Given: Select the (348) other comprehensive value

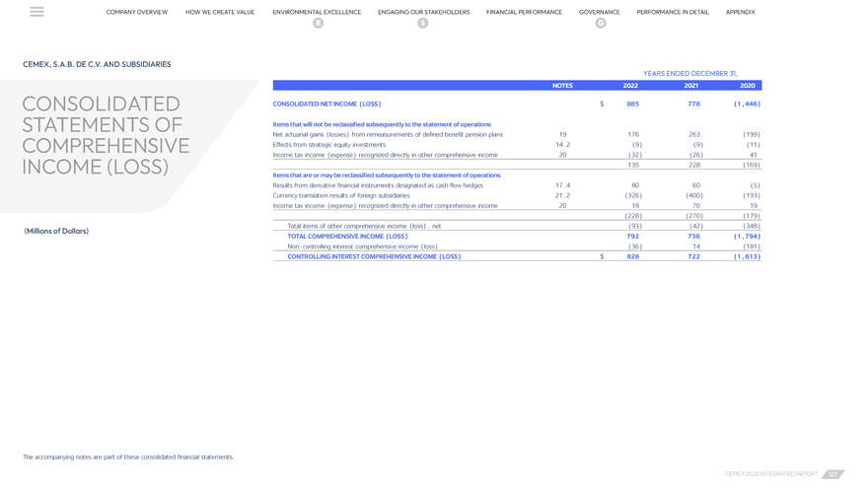Looking at the screenshot, I should point(752,226).
